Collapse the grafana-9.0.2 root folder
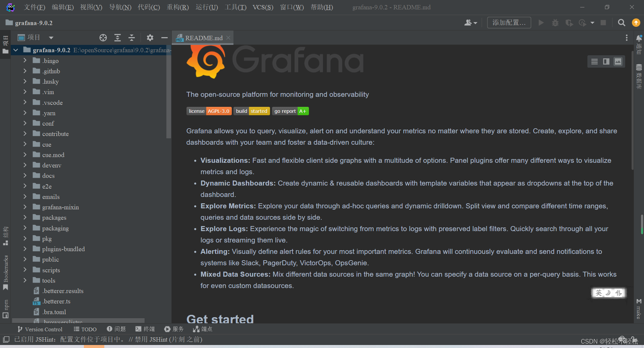The height and width of the screenshot is (348, 644). 16,50
